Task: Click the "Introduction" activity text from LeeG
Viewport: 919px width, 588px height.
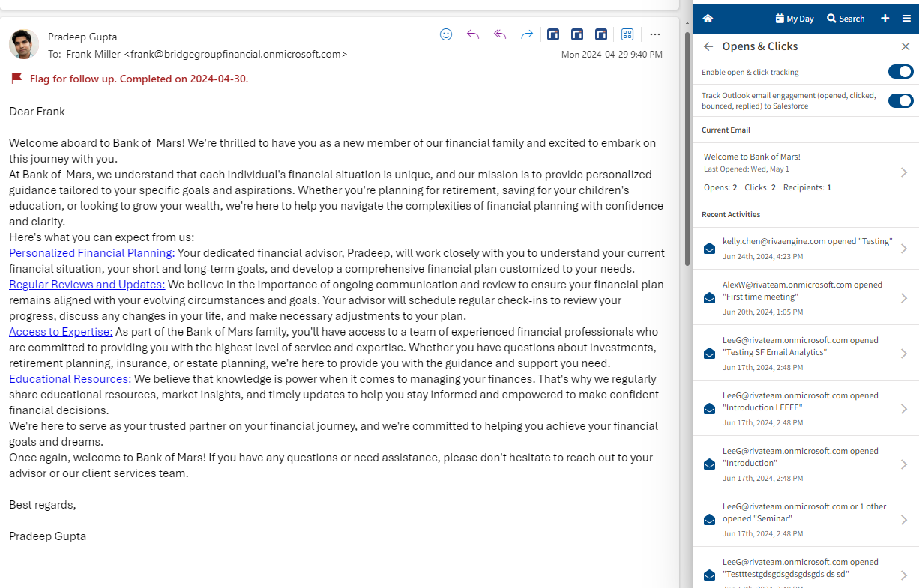Action: tap(801, 457)
